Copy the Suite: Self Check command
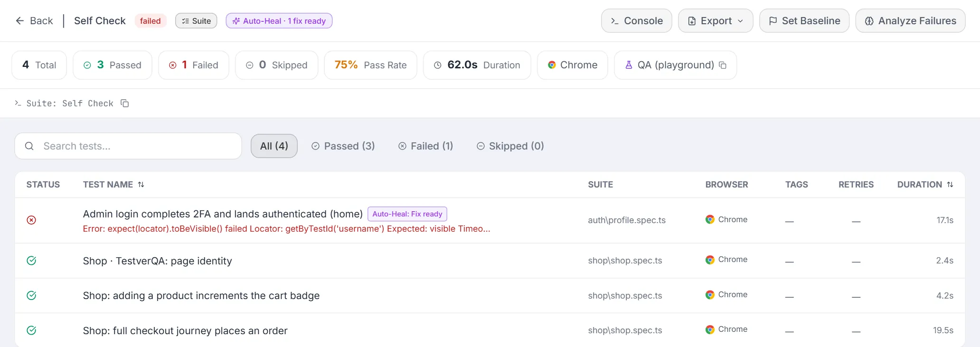Viewport: 980px width, 347px height. 125,103
